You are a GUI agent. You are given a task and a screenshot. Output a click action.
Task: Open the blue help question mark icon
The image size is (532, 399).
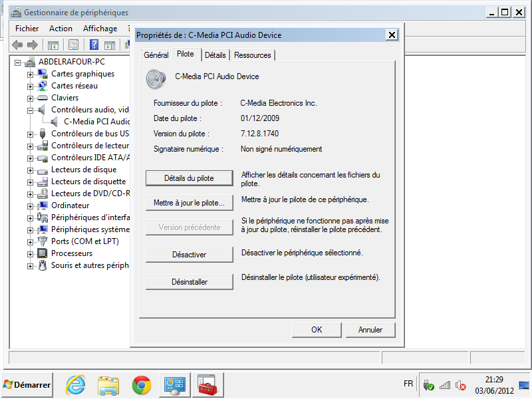pos(94,45)
